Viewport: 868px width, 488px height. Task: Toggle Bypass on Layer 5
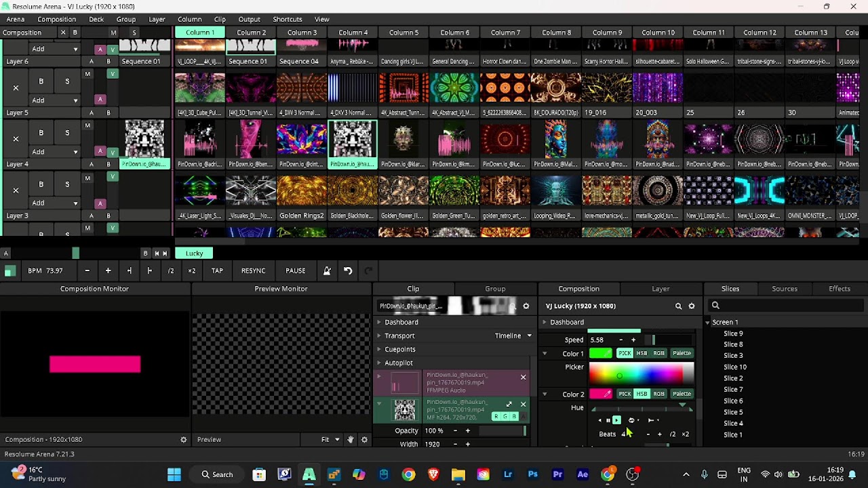pos(41,81)
